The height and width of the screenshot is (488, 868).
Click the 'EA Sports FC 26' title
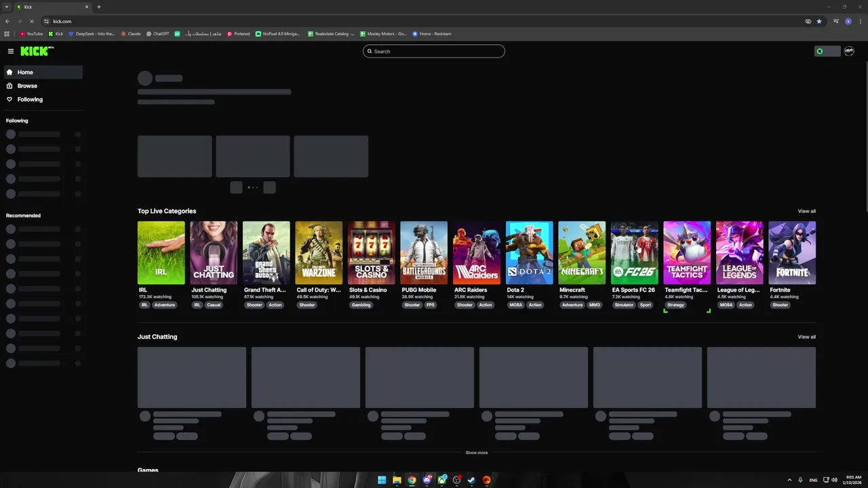pyautogui.click(x=633, y=290)
